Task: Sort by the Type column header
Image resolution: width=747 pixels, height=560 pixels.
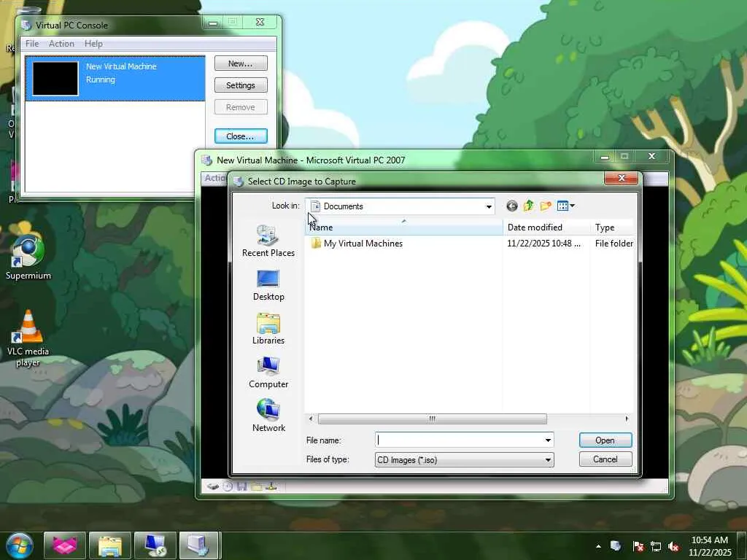Action: (613, 227)
